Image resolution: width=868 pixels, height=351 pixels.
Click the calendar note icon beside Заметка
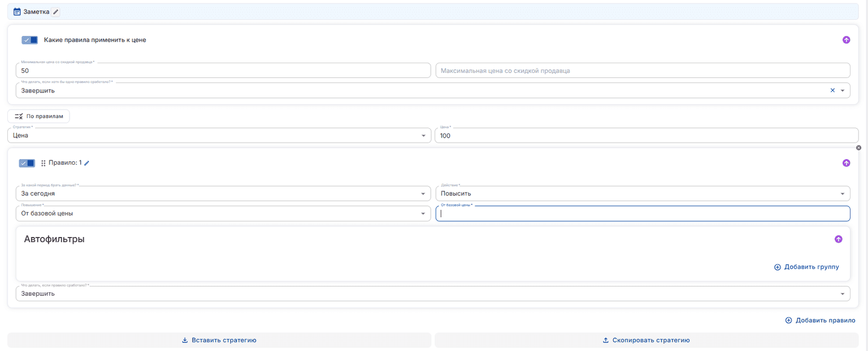[x=17, y=11]
